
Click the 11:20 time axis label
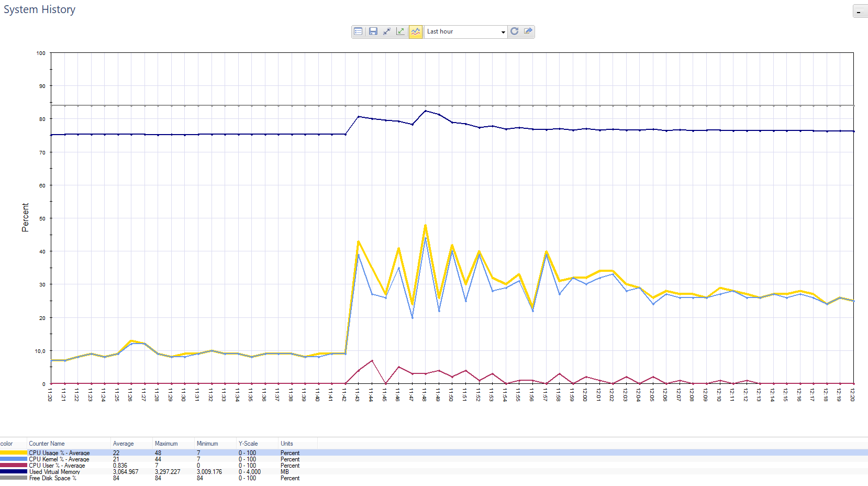[50, 395]
